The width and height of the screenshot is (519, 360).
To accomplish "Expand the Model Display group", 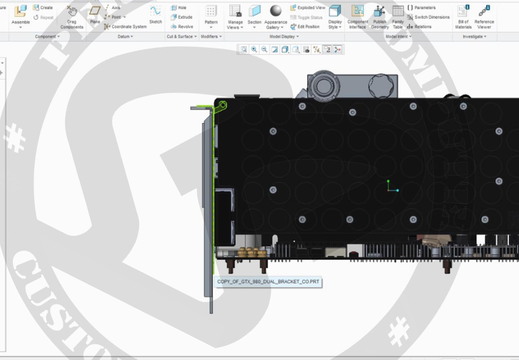I will click(x=284, y=36).
